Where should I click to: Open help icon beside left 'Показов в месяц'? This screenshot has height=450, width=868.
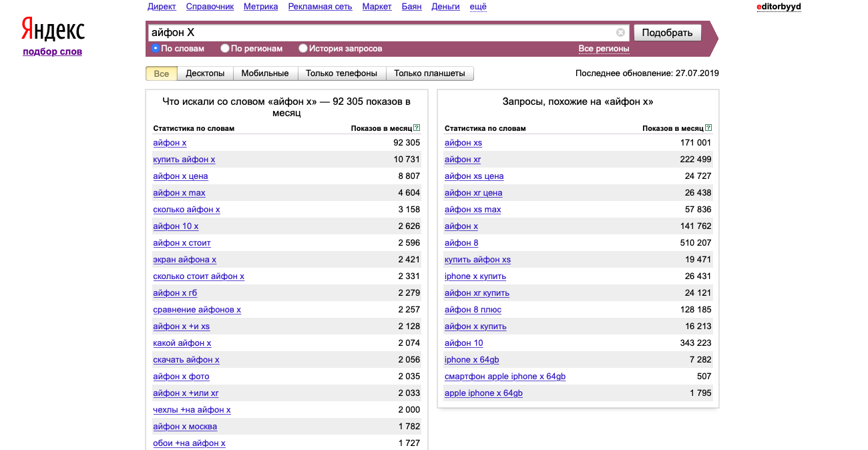pyautogui.click(x=417, y=128)
